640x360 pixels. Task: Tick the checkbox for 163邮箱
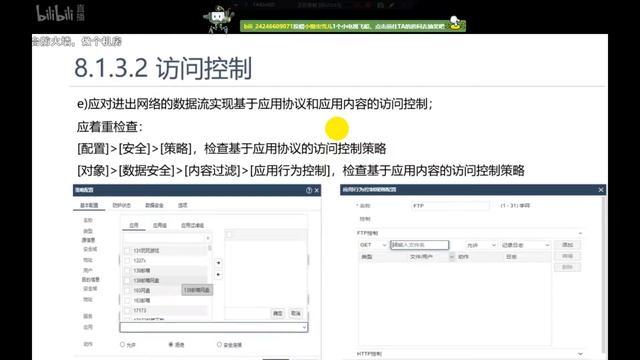click(127, 300)
